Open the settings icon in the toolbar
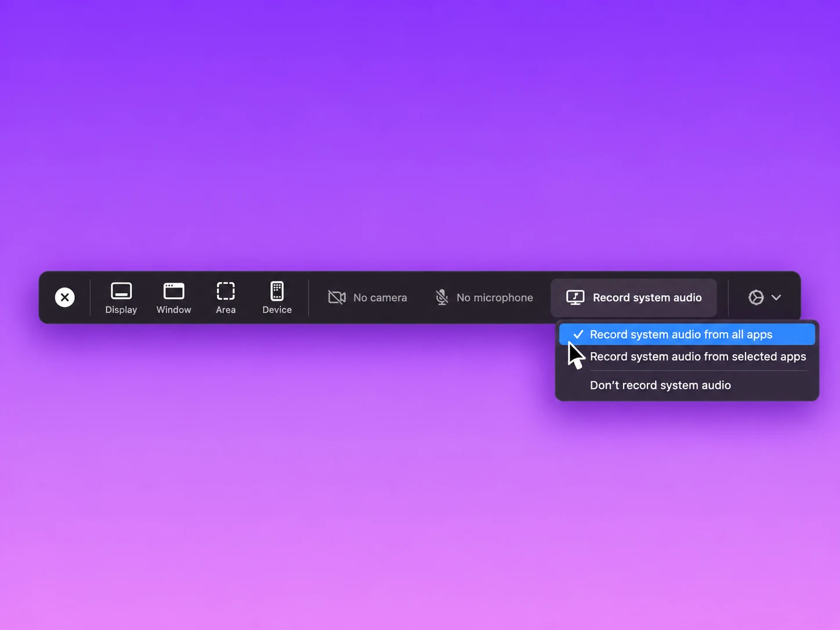 (756, 298)
